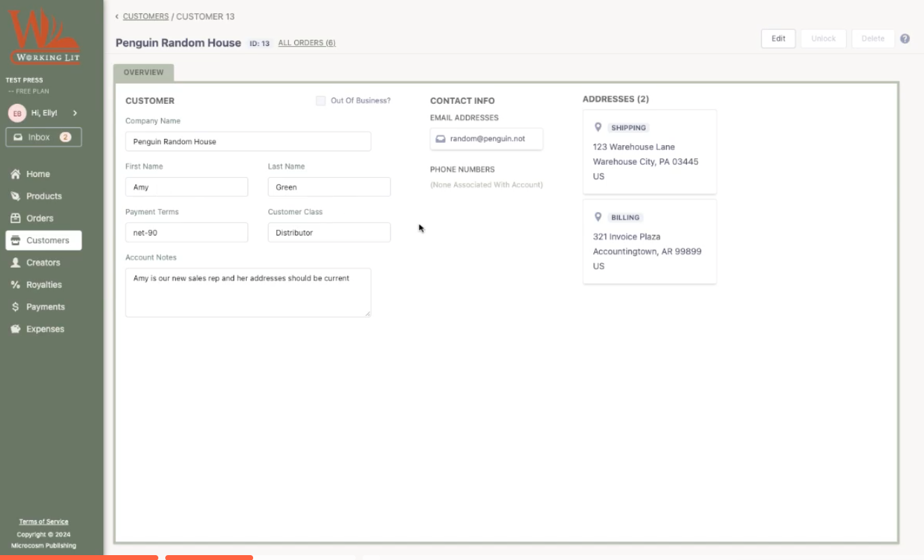Screen dimensions: 924x560
Task: Open the Inbox button with badge
Action: (43, 137)
